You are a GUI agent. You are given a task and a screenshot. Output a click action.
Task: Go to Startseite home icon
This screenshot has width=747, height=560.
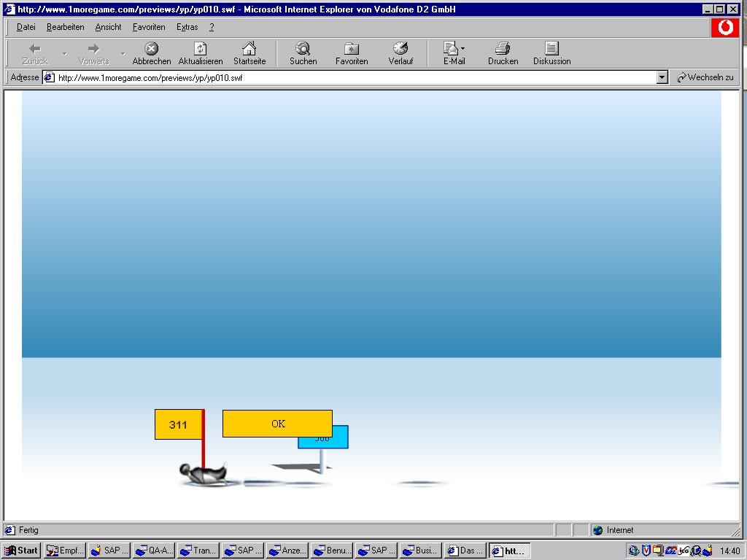249,49
